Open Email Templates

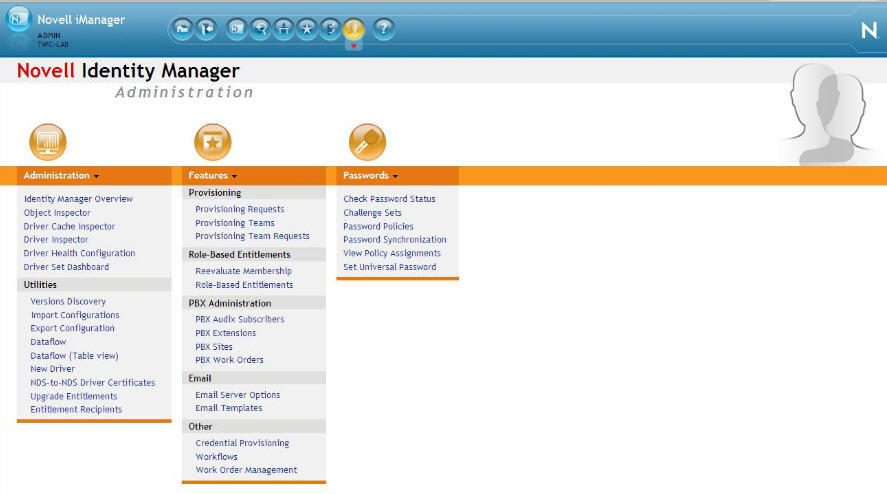229,407
